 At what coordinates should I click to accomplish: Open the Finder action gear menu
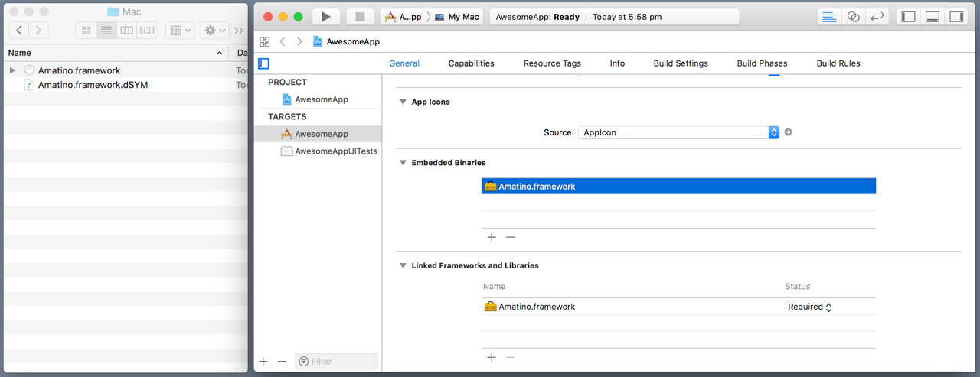pos(214,31)
